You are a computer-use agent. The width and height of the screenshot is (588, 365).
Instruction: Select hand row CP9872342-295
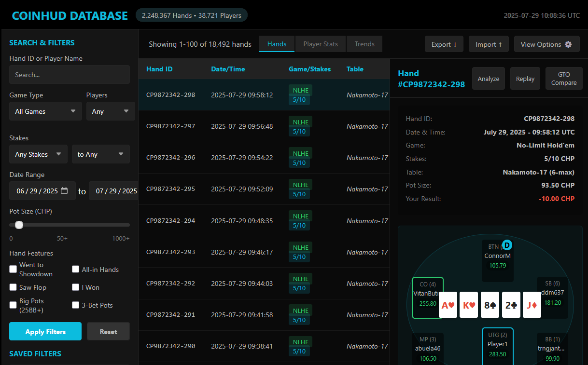click(264, 189)
